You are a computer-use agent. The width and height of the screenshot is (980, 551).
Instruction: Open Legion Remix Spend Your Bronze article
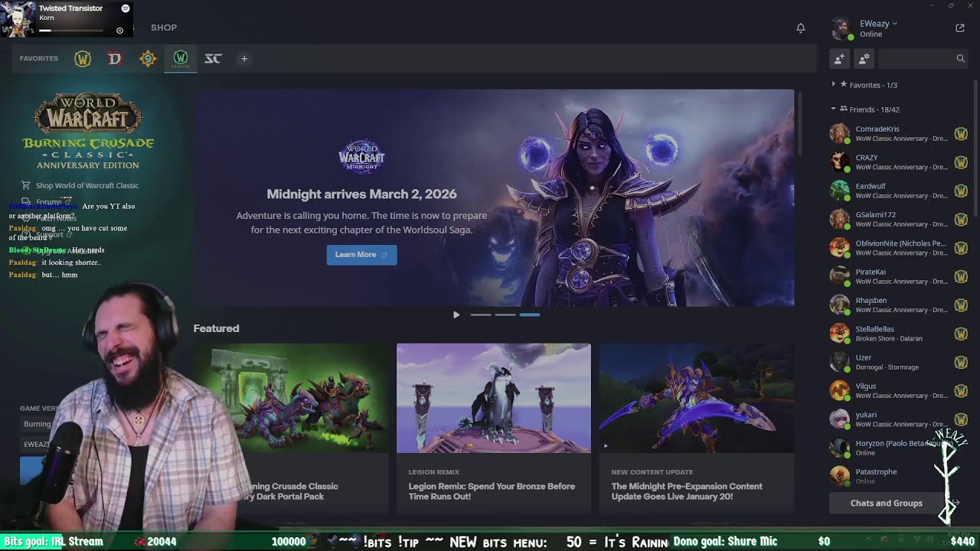pos(492,491)
